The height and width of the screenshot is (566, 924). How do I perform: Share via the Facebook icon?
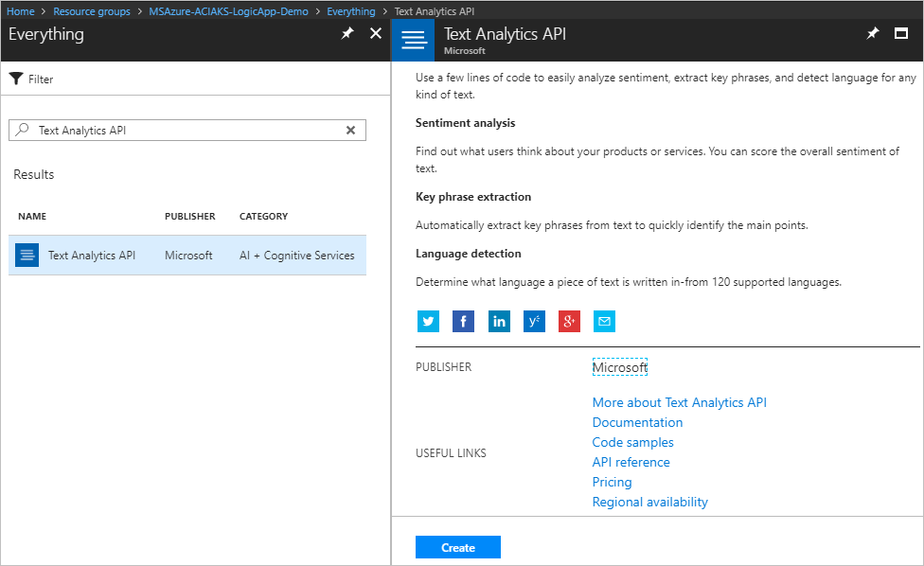(x=463, y=321)
